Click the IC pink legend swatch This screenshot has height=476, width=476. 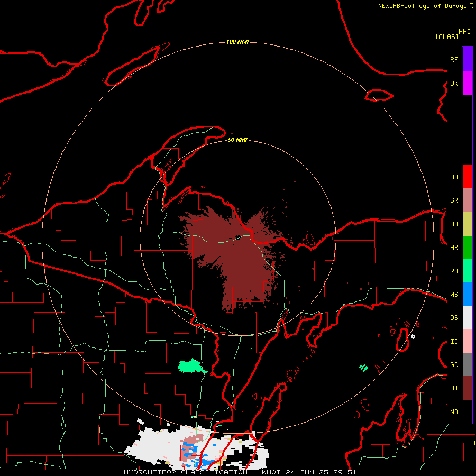coord(467,341)
